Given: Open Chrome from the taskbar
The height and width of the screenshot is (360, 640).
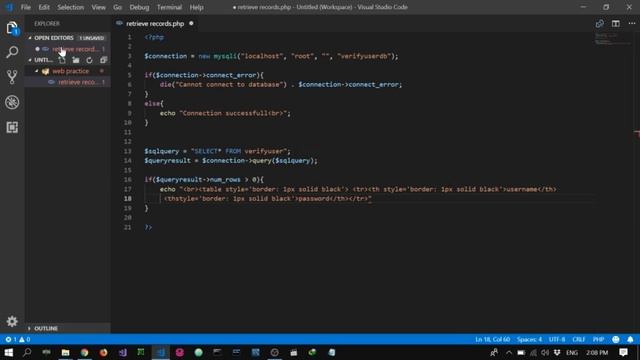Looking at the screenshot, I should point(84,352).
